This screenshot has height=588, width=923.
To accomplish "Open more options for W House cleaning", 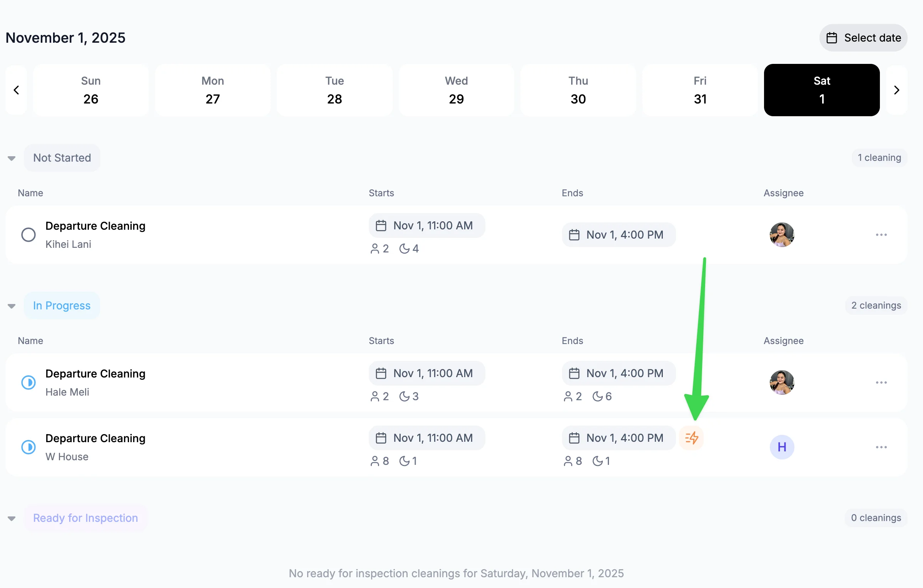I will pos(881,447).
